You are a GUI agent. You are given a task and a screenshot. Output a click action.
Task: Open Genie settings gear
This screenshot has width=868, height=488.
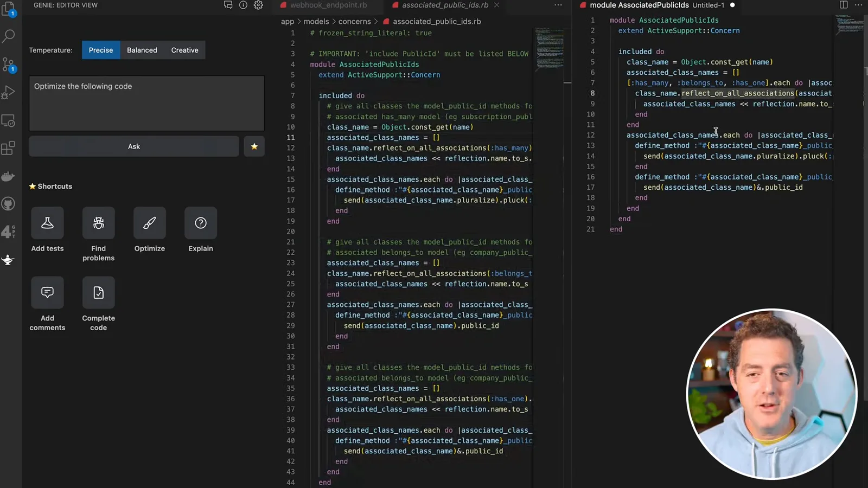tap(258, 5)
